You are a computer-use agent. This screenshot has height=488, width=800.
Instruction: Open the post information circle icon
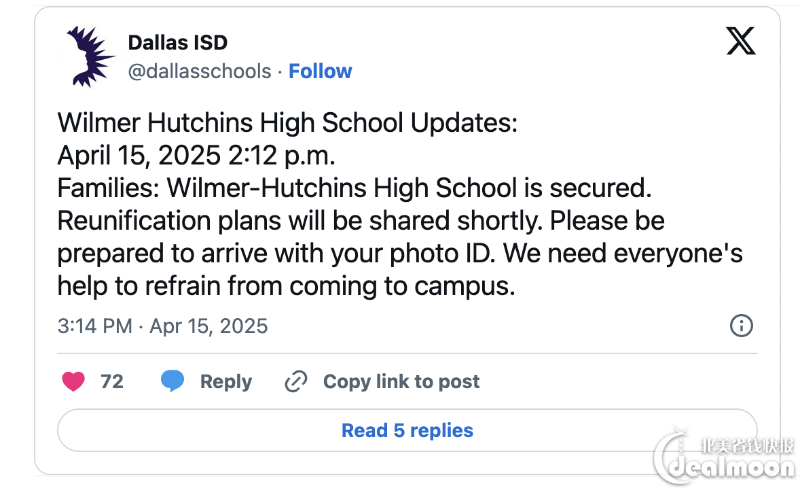click(x=741, y=325)
